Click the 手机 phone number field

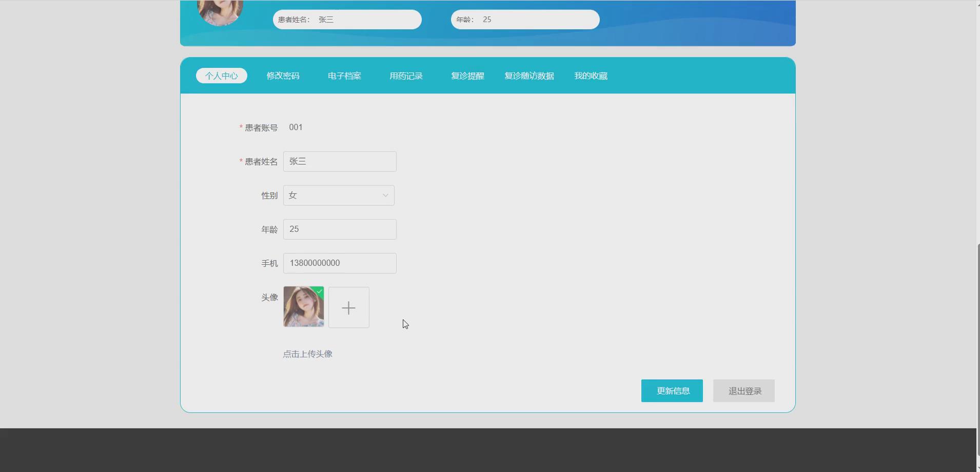(x=340, y=263)
